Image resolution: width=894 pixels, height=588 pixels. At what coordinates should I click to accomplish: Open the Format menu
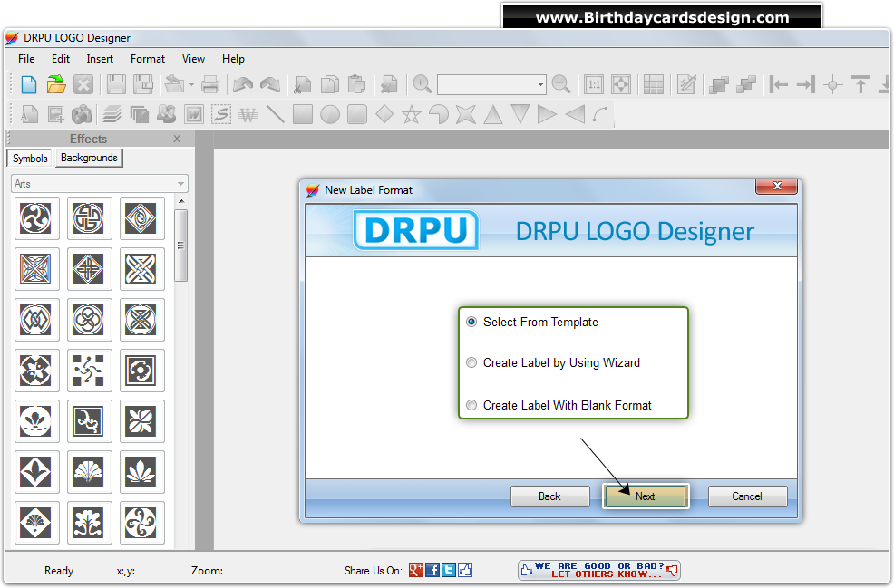point(148,59)
